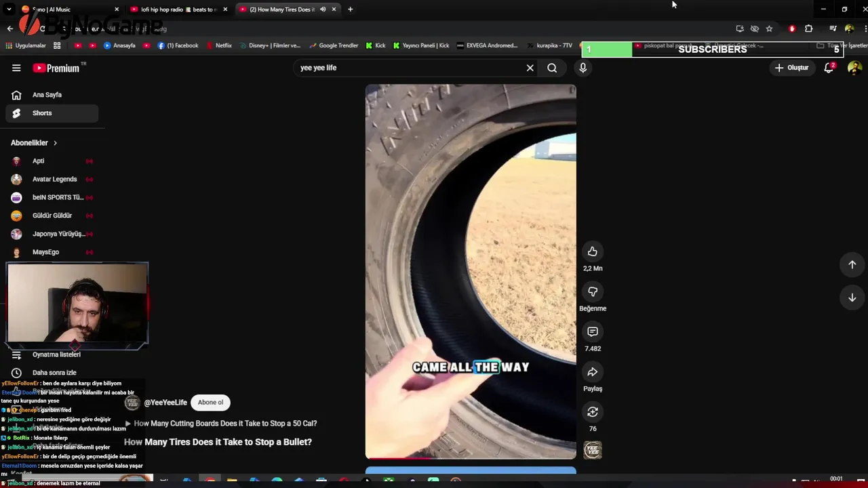
Task: Pause the Short by clicking the video
Action: click(471, 271)
